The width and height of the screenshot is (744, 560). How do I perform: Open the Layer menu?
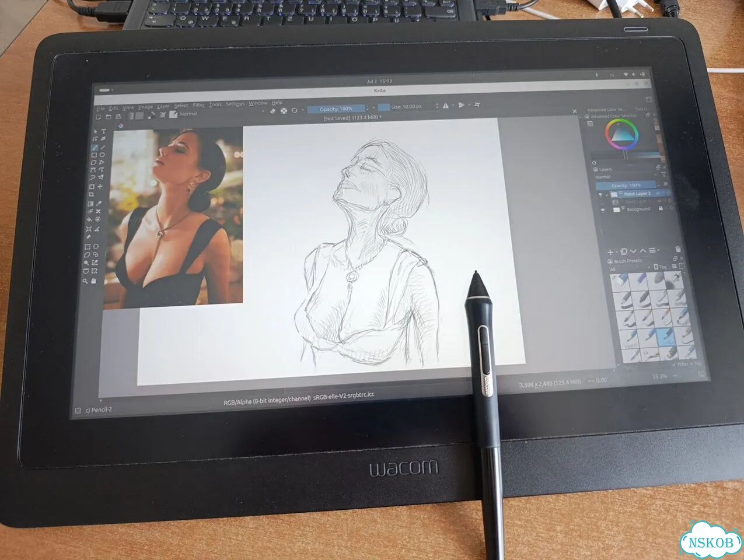163,106
